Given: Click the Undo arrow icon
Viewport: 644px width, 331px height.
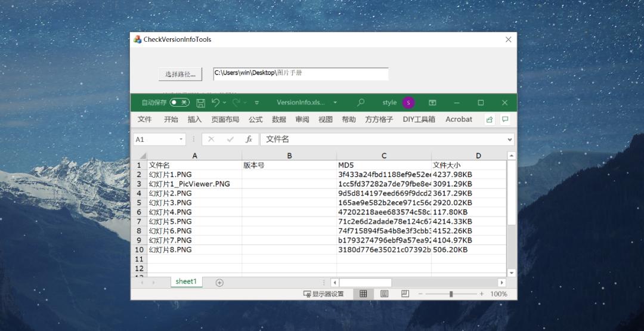Looking at the screenshot, I should point(216,102).
